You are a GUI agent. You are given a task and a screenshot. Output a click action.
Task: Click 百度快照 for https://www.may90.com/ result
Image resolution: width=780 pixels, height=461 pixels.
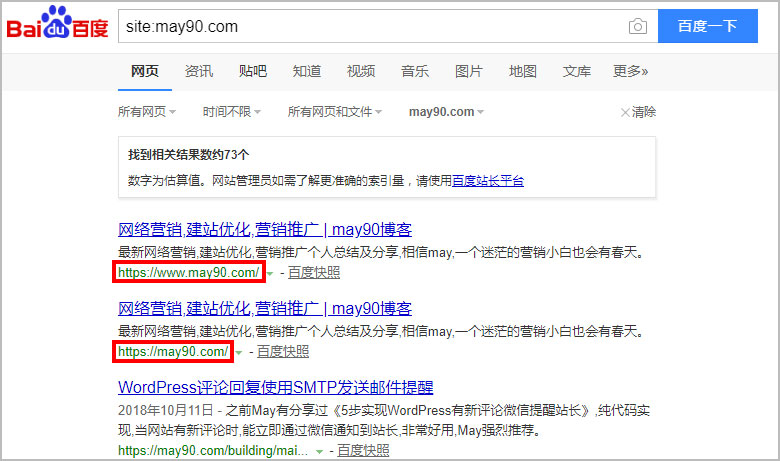(314, 273)
